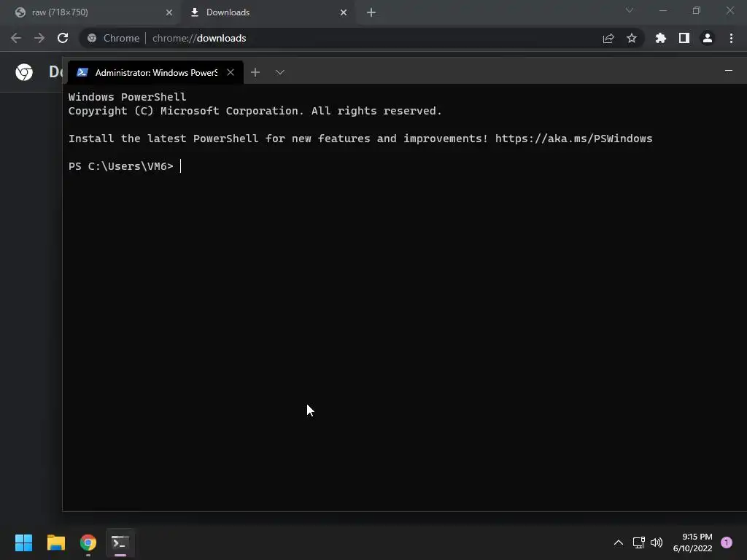Viewport: 747px width, 560px height.
Task: Click Windows Terminal taskbar icon
Action: 120,542
